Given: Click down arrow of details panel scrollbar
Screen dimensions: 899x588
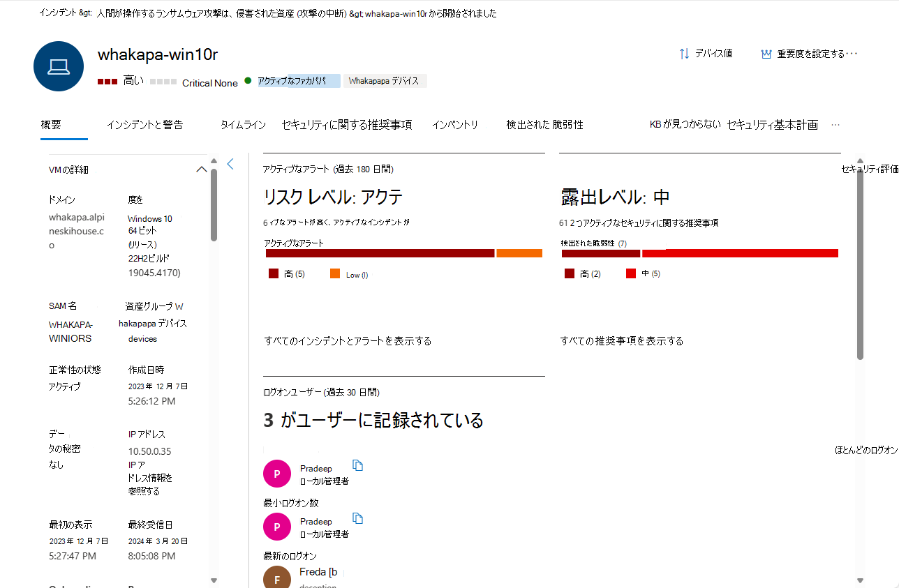Looking at the screenshot, I should tap(214, 580).
